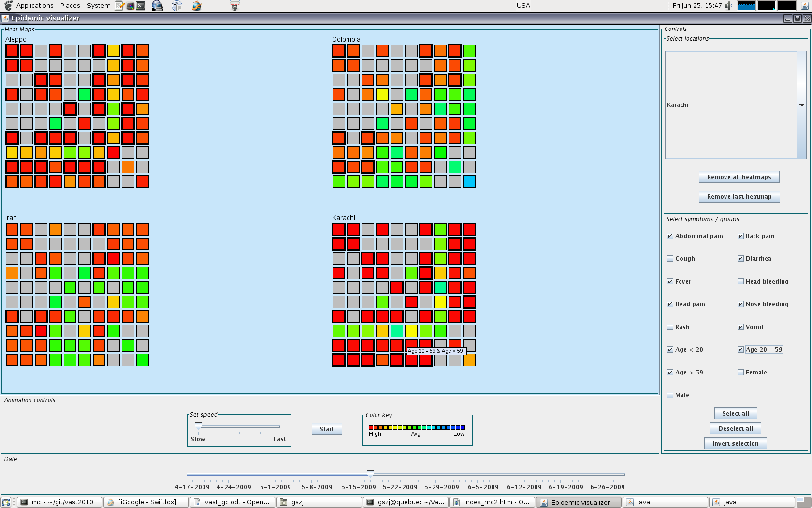This screenshot has width=812, height=508.
Task: Open the text editor launcher in top panel
Action: (119, 6)
